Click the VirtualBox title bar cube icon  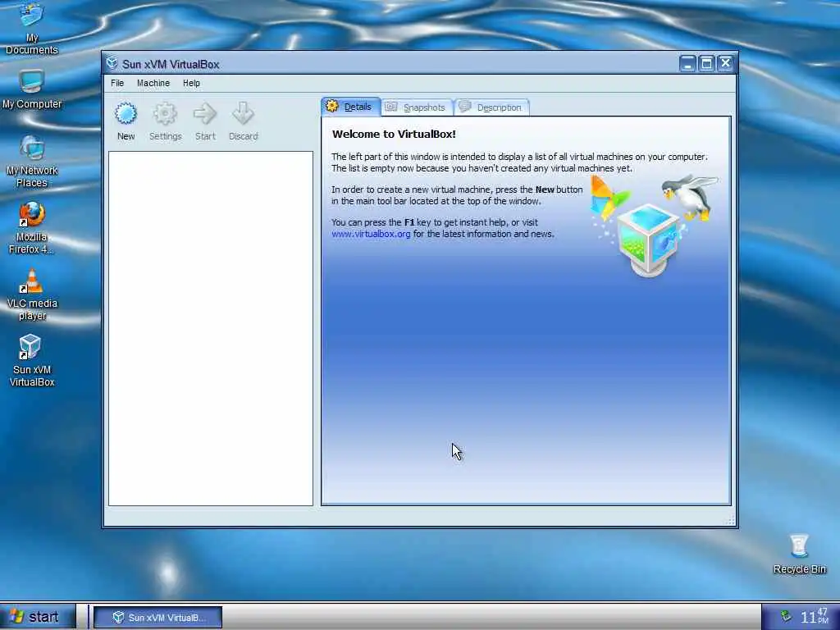pyautogui.click(x=112, y=63)
